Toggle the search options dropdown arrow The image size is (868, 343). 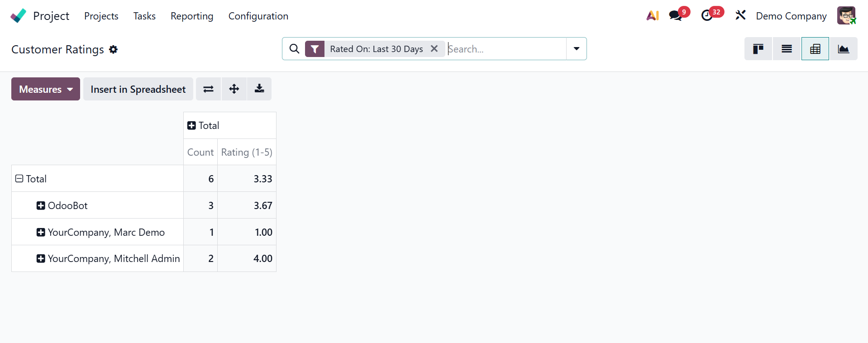(x=576, y=48)
